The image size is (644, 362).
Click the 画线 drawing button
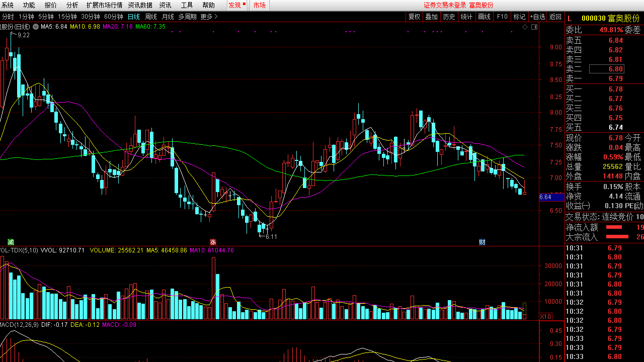point(484,17)
